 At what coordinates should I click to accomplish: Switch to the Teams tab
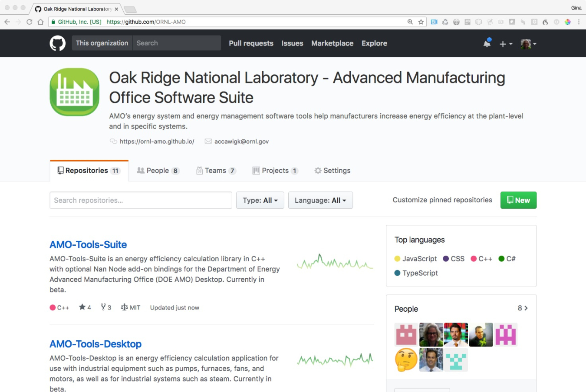pos(216,171)
